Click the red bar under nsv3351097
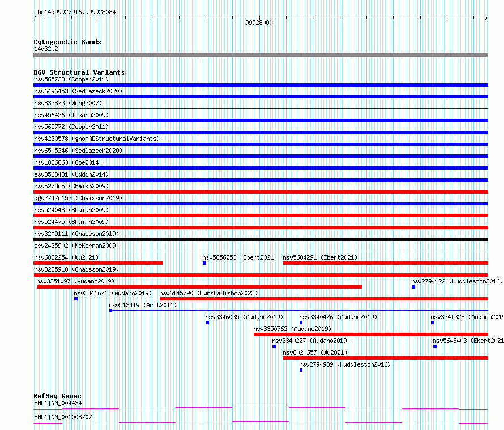This screenshot has height=430, width=504. (199, 287)
